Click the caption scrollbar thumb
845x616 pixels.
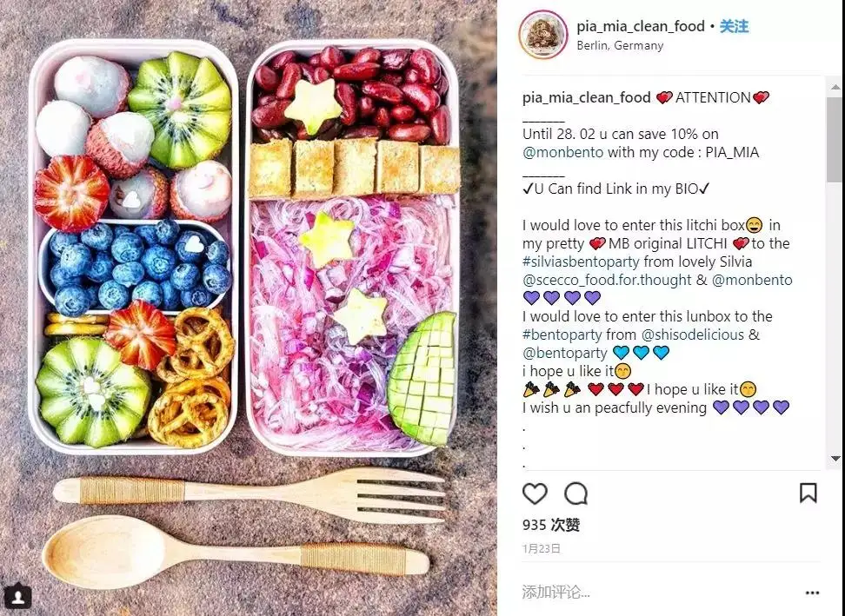[x=835, y=139]
